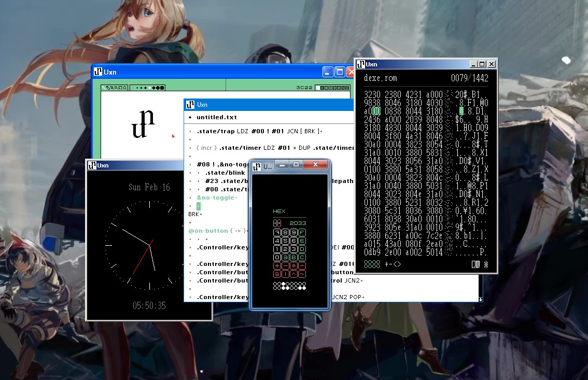Select the magnifier tool in Noodle's toolbar

tap(125, 87)
